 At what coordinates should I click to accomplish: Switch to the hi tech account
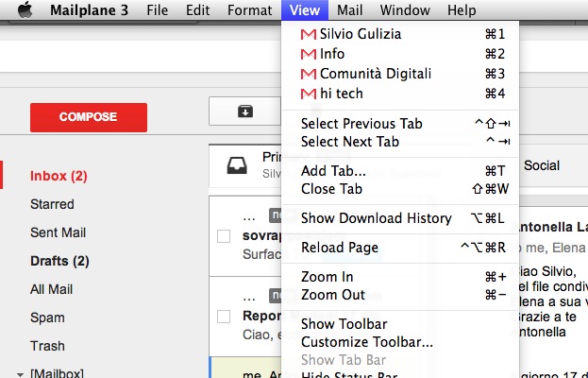coord(400,94)
